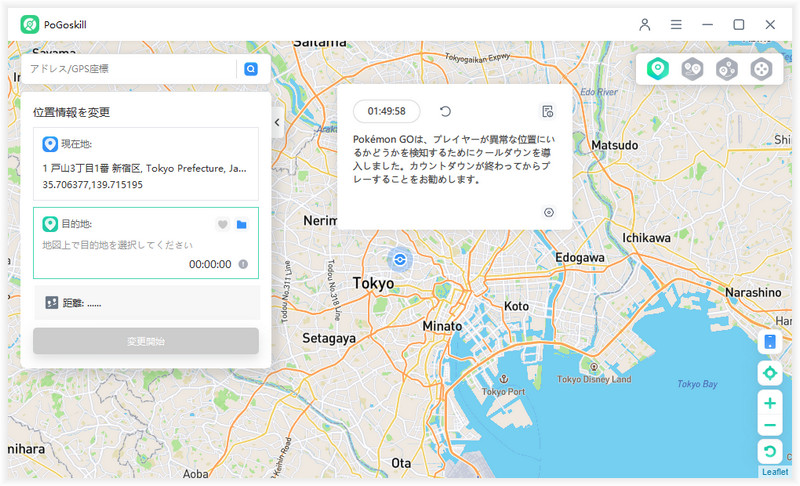Click the Ichikawa map label
This screenshot has width=800, height=486.
tap(646, 238)
